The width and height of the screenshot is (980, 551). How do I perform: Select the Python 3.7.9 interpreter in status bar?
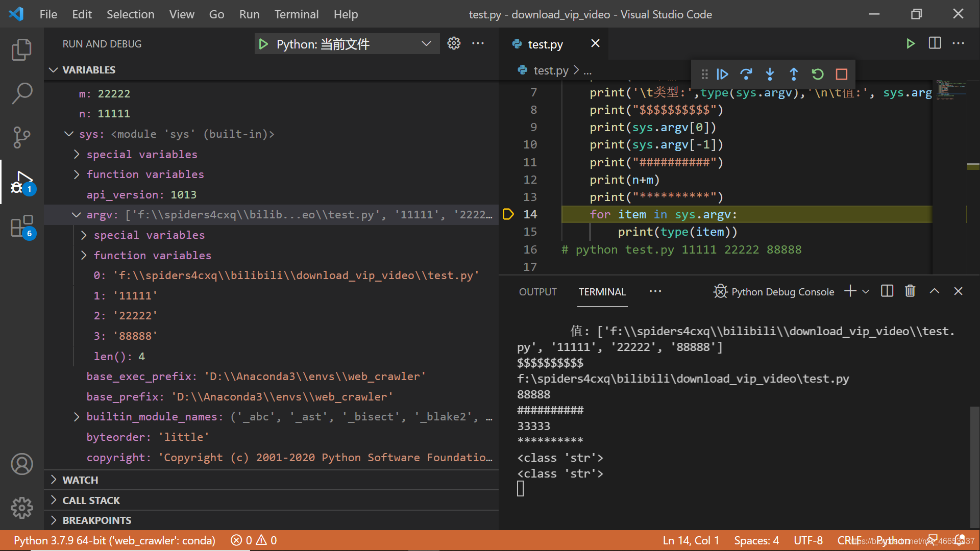coord(114,540)
